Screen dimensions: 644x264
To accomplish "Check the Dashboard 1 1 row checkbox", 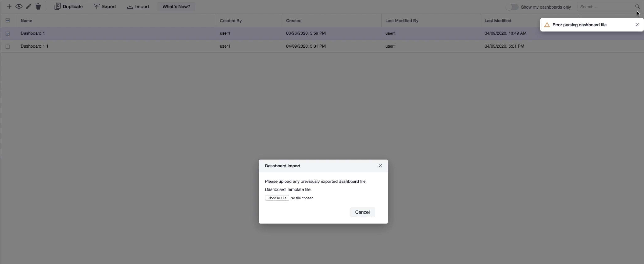I will coord(7,46).
